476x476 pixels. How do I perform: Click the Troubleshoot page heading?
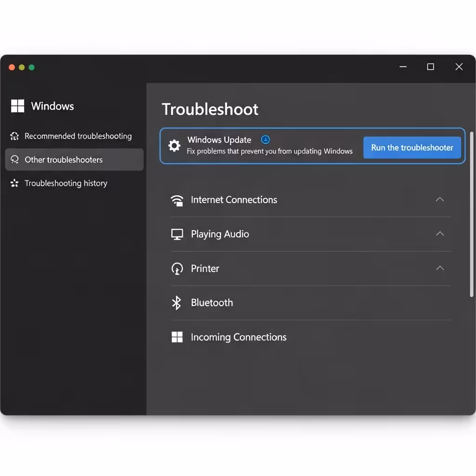click(210, 109)
